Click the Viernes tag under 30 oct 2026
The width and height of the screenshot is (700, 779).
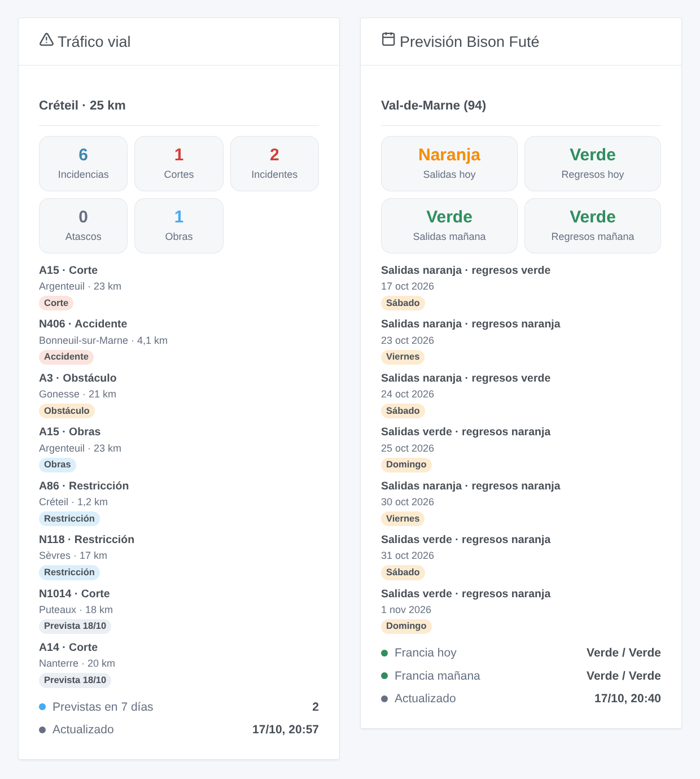(x=403, y=519)
